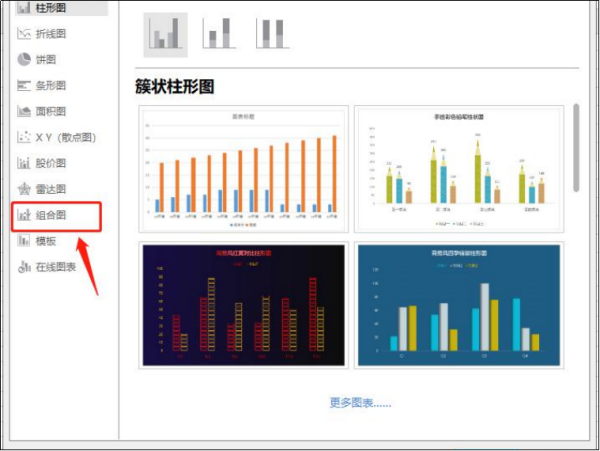
Task: Pick the orange and blue column chart preview
Action: point(243,169)
